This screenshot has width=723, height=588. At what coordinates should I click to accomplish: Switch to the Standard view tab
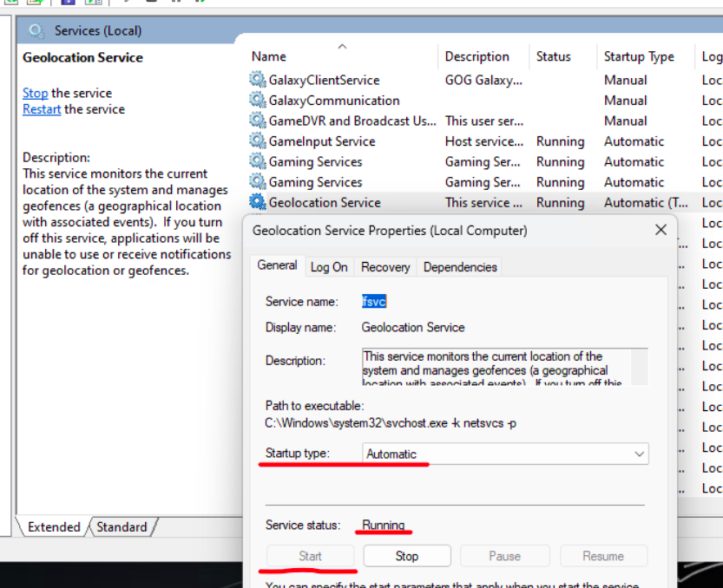coord(122,526)
